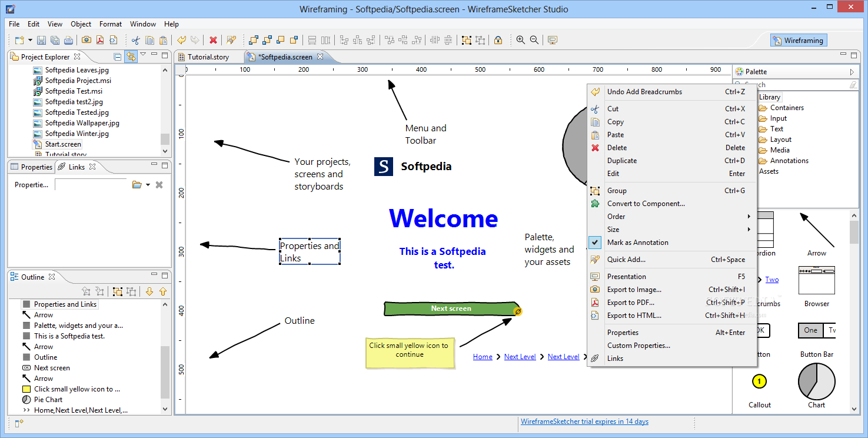Open the dropdown arrow next to the New icon
This screenshot has height=438, width=868.
(30, 40)
